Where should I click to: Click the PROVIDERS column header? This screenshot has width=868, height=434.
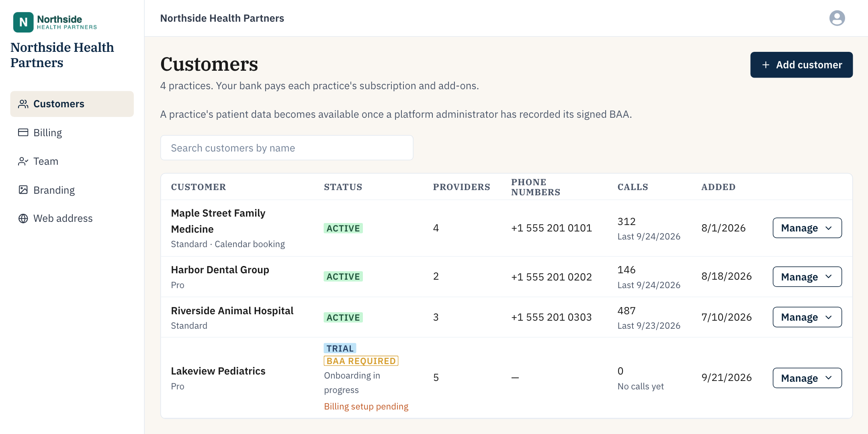[461, 187]
